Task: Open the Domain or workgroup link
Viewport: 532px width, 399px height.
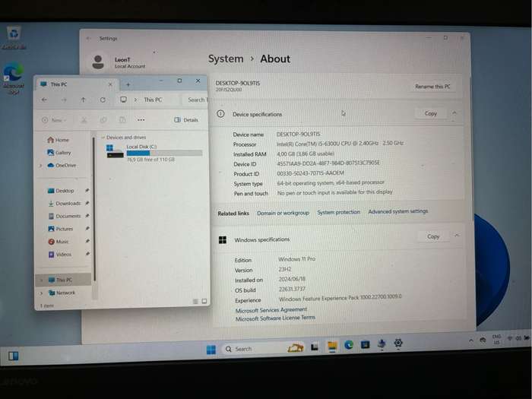Action: pos(283,213)
